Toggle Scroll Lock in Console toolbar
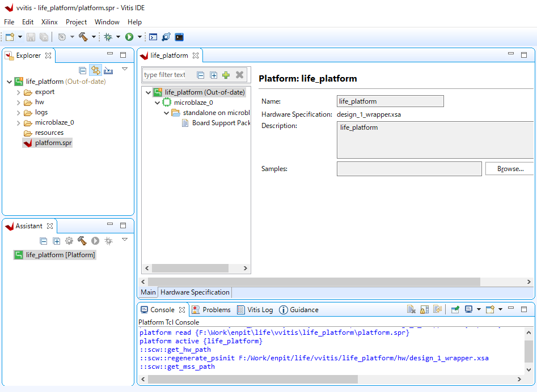The height and width of the screenshot is (392, 537). [425, 309]
